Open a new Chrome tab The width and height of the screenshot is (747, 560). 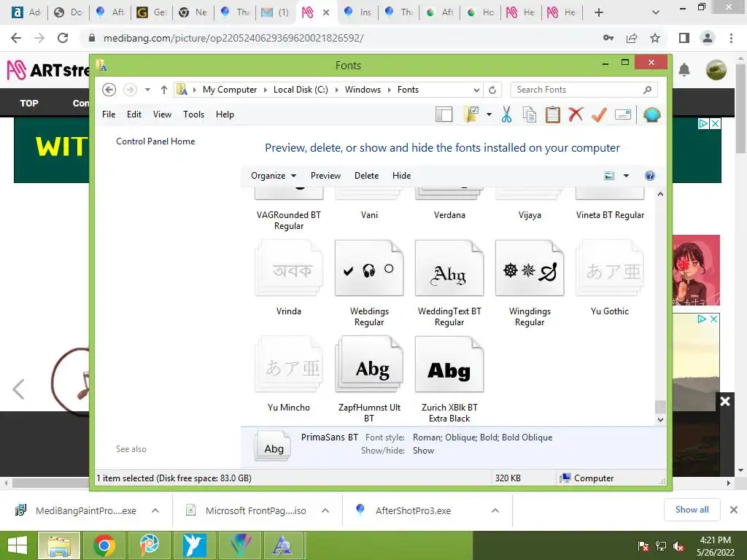[599, 12]
